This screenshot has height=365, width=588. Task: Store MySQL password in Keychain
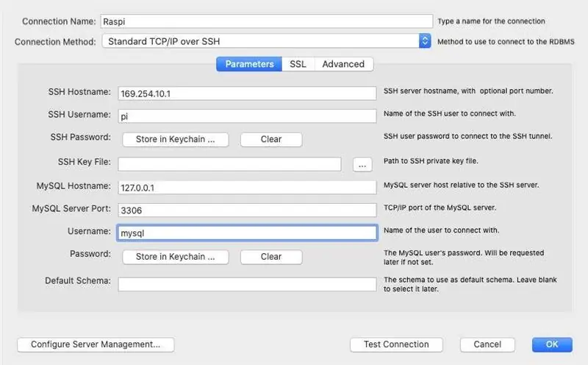click(x=176, y=257)
